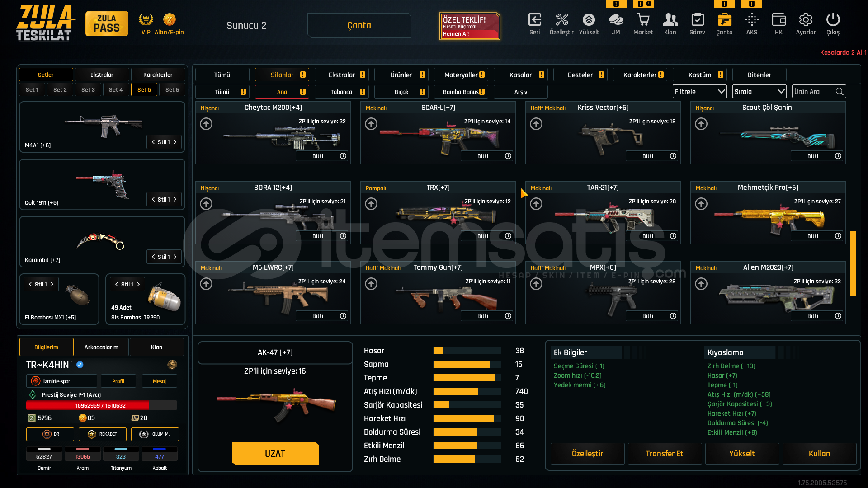Click the Altın/E-pin gold coin icon
This screenshot has width=868, height=488.
pyautogui.click(x=169, y=19)
